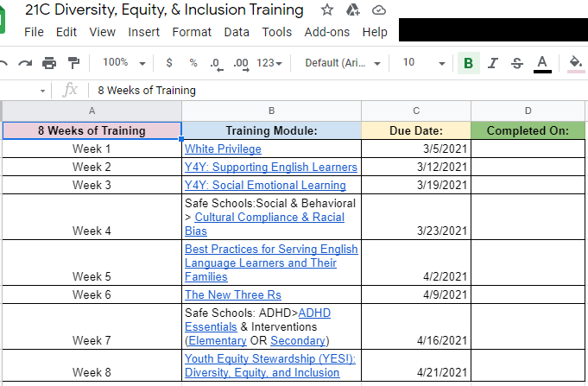
Task: Click the move to Drive folder icon
Action: coord(352,10)
